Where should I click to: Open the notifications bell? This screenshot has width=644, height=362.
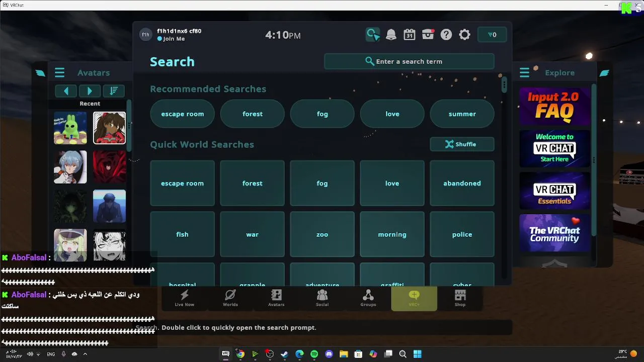coord(391,35)
